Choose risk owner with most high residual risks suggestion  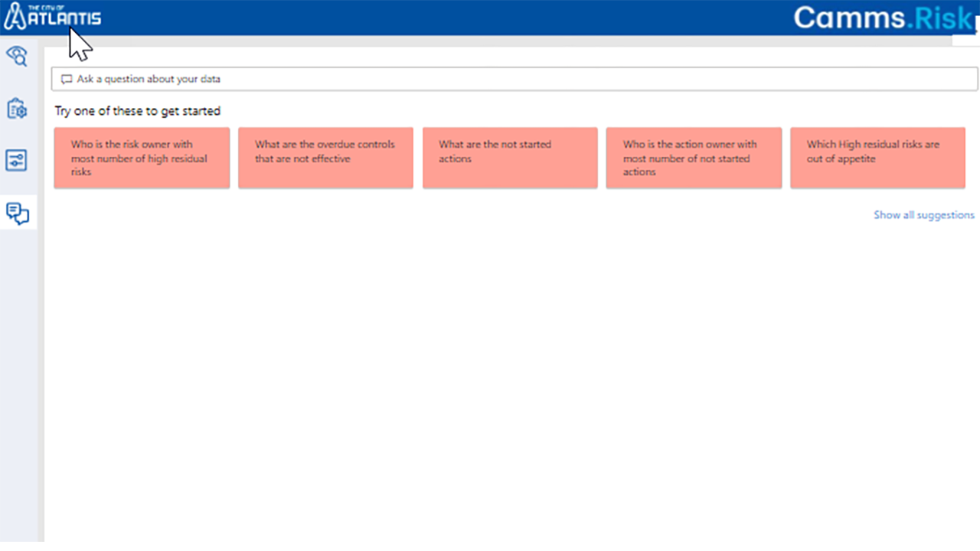point(142,158)
